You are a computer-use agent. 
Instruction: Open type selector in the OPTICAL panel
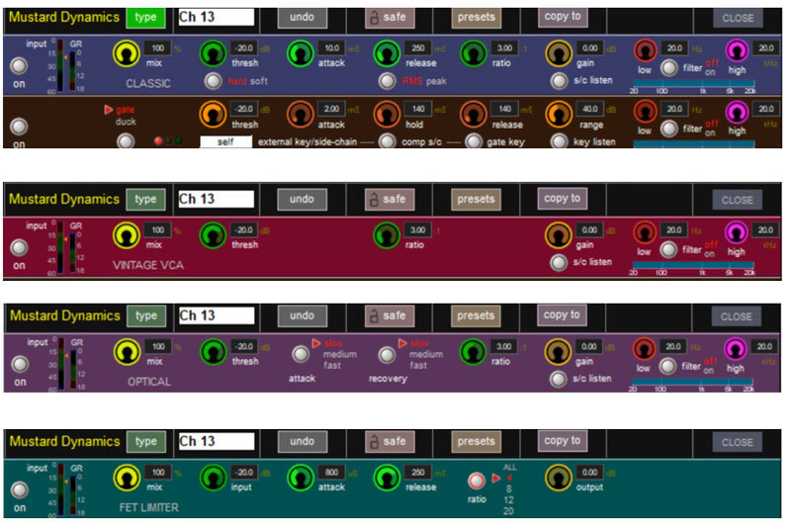(146, 316)
